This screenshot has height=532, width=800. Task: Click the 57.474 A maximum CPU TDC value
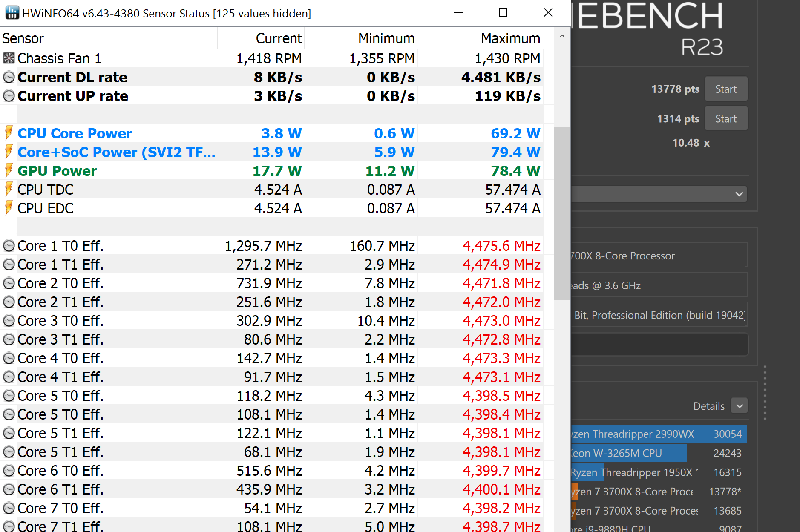tap(513, 190)
